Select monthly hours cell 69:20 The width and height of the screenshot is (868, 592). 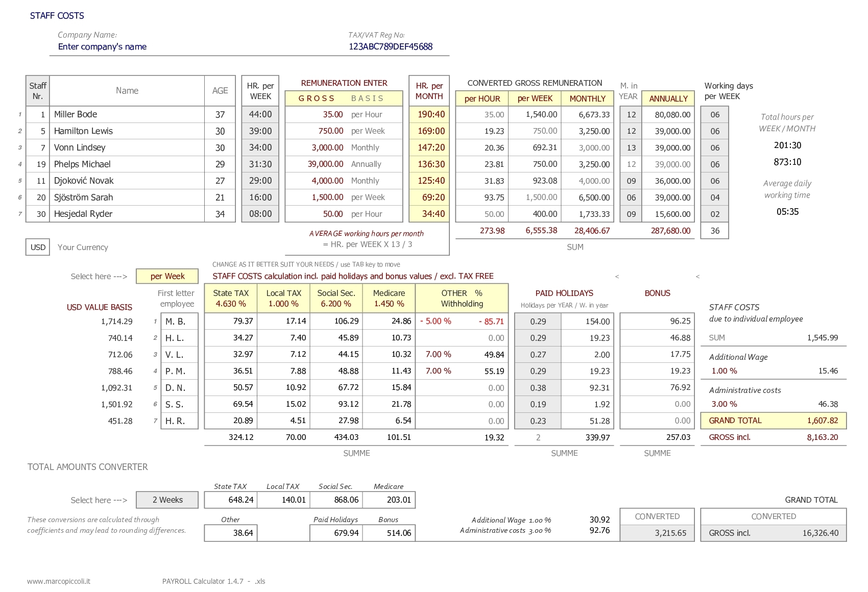click(429, 198)
